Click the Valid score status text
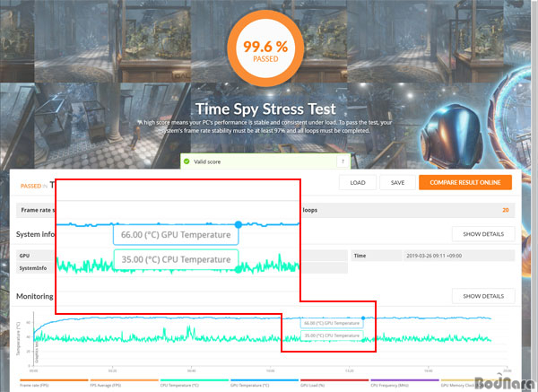This screenshot has width=538, height=392. point(207,161)
